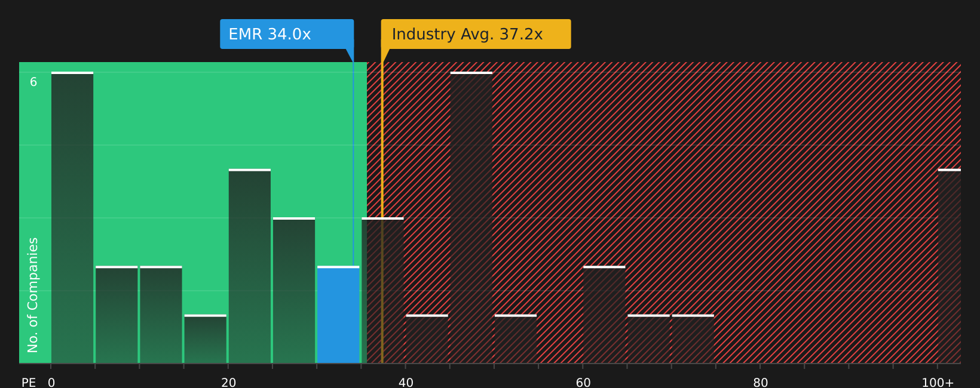The image size is (980, 388).
Task: Click the PE axis title
Action: 29,383
